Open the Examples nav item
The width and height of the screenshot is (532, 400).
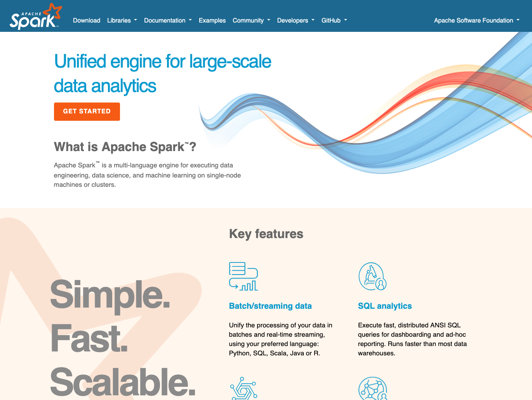tap(212, 21)
